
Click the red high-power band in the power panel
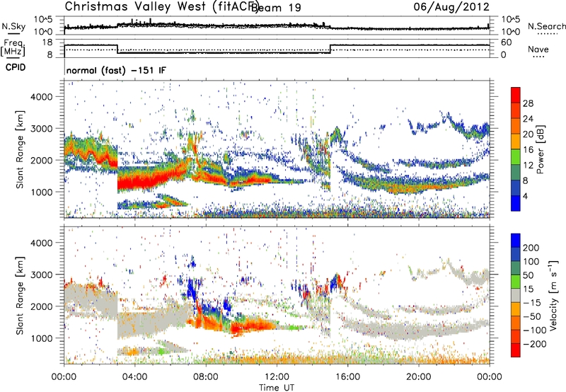tap(144, 180)
